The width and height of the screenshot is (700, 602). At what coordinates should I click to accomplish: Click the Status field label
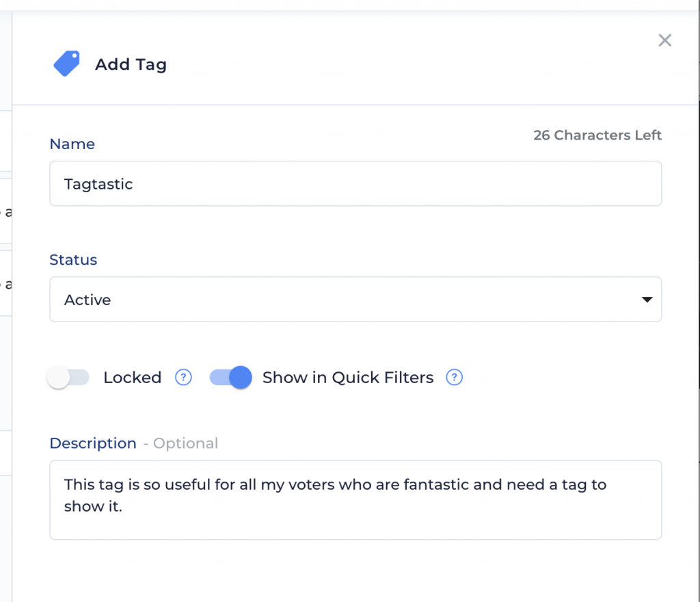73,259
